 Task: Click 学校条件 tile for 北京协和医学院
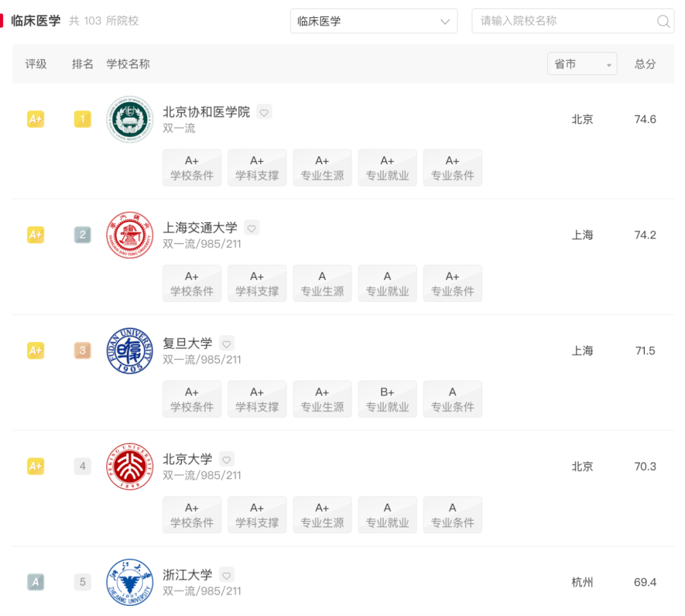(192, 167)
